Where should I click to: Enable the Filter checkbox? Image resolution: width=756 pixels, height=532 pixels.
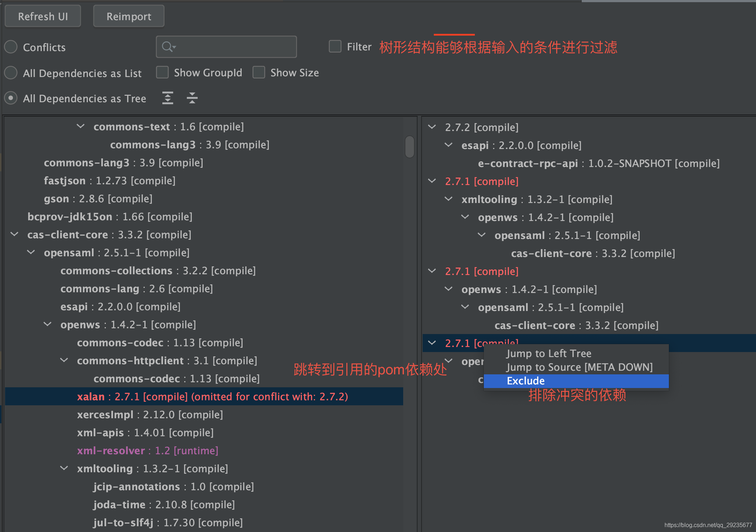tap(335, 46)
